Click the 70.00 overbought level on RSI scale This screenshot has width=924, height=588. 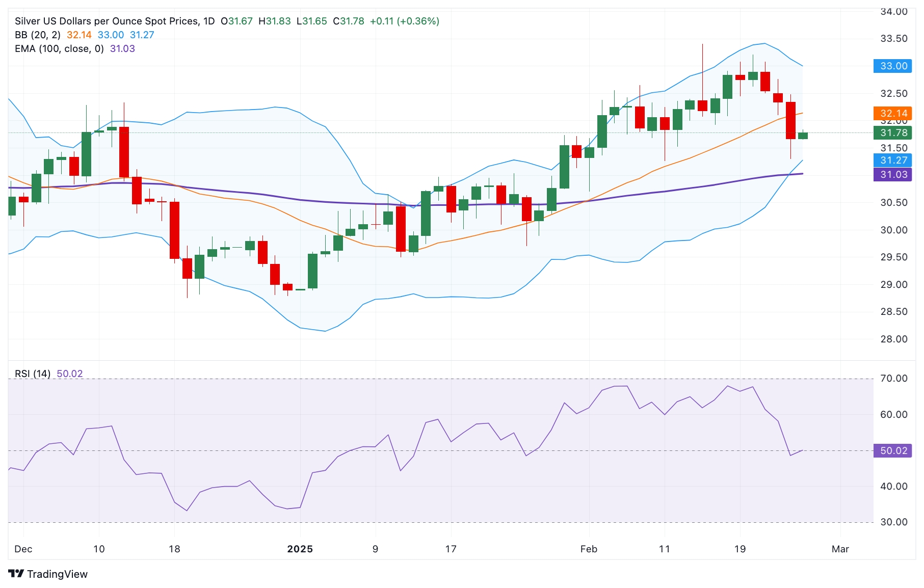click(893, 378)
